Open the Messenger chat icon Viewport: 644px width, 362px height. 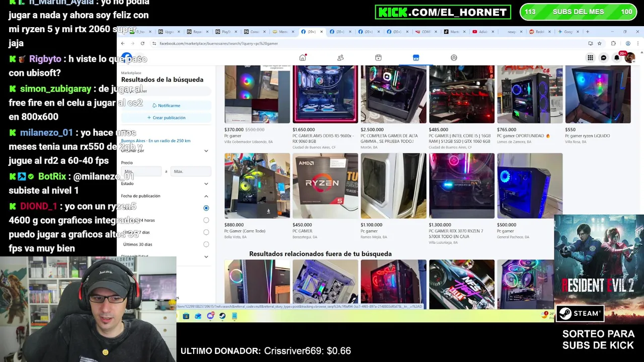604,58
